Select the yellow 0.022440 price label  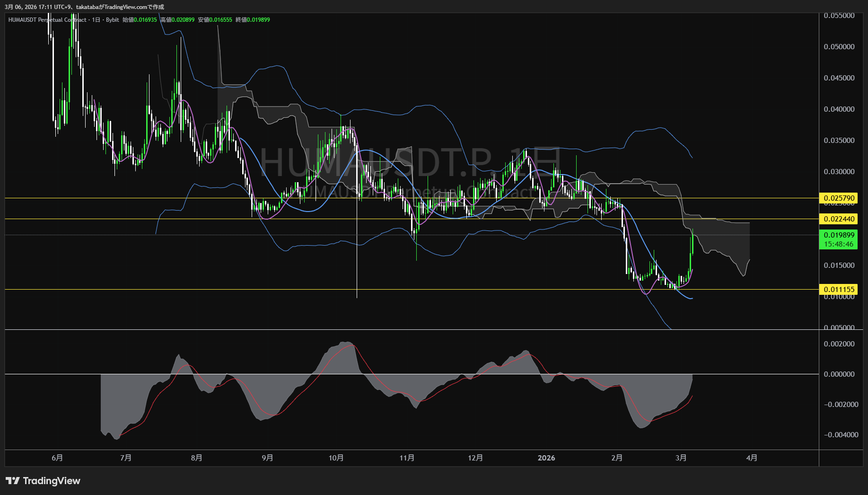coord(839,219)
